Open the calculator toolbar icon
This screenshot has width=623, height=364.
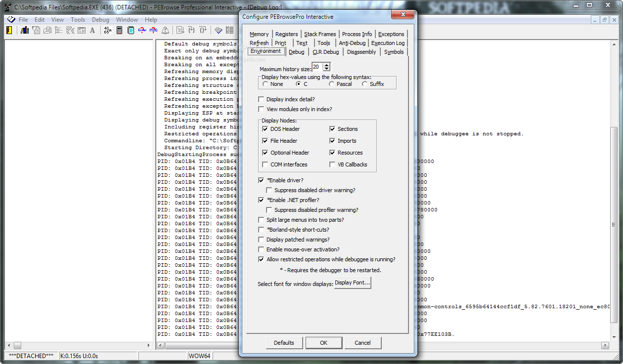pyautogui.click(x=120, y=30)
